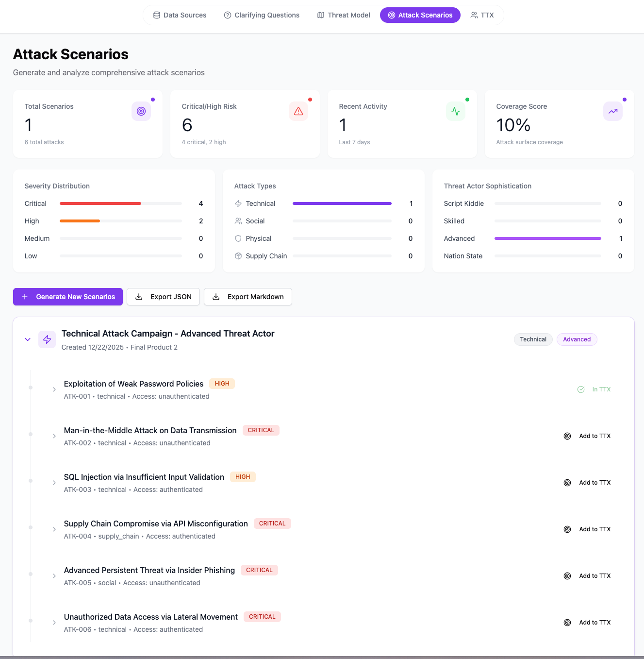Click the lightning bolt icon beside Technical Attack Campaign
Screen dimensions: 644x659
[47, 339]
